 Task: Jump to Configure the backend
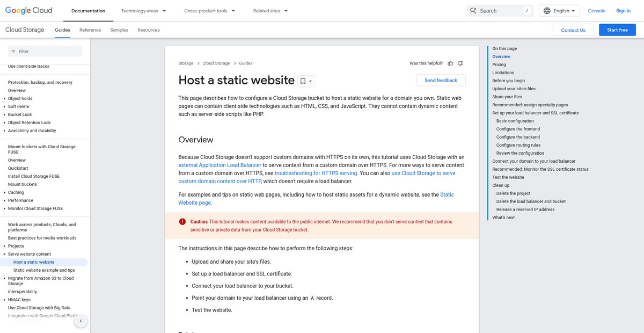coord(518,137)
